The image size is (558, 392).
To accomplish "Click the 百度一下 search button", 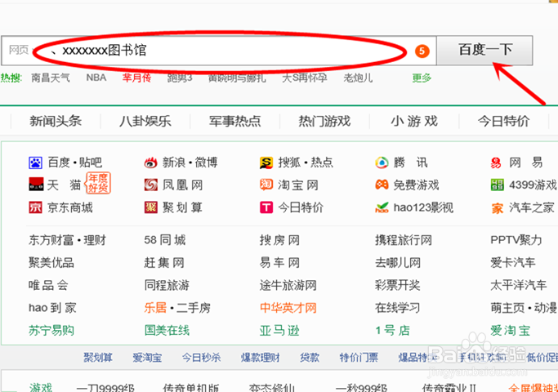I will click(x=484, y=50).
